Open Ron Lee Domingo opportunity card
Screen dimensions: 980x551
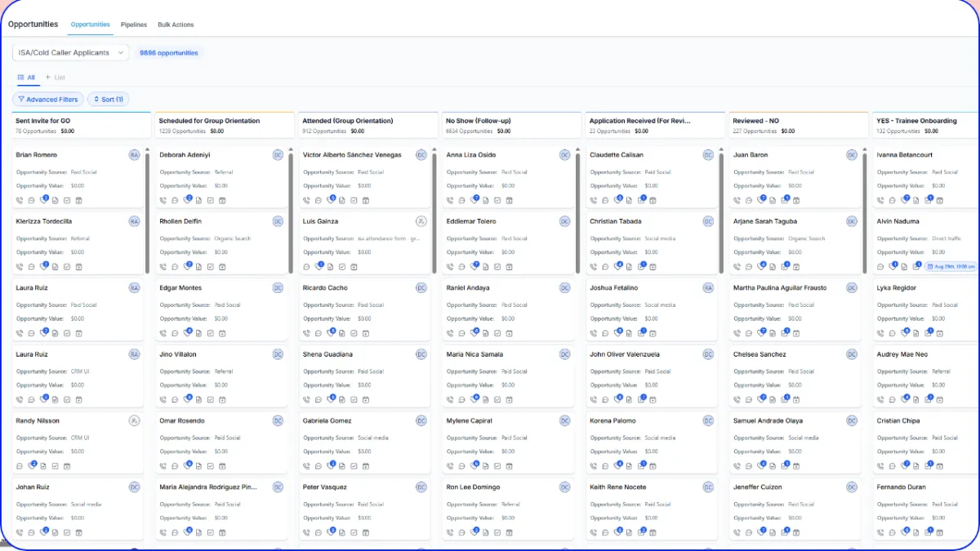[x=509, y=509]
